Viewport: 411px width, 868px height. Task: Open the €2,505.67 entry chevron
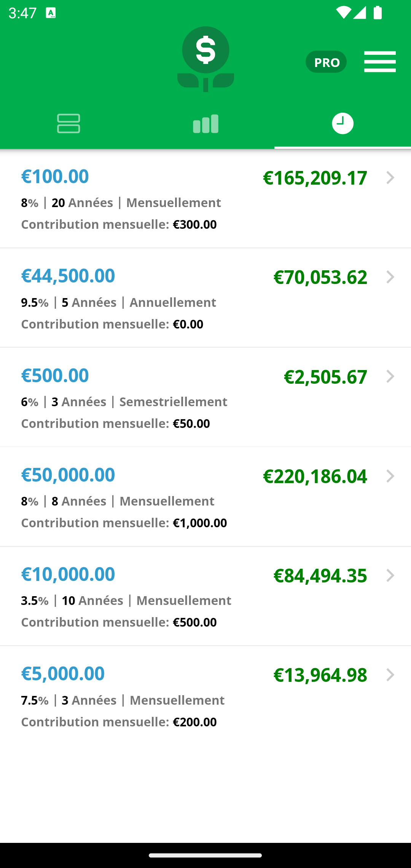(x=390, y=377)
